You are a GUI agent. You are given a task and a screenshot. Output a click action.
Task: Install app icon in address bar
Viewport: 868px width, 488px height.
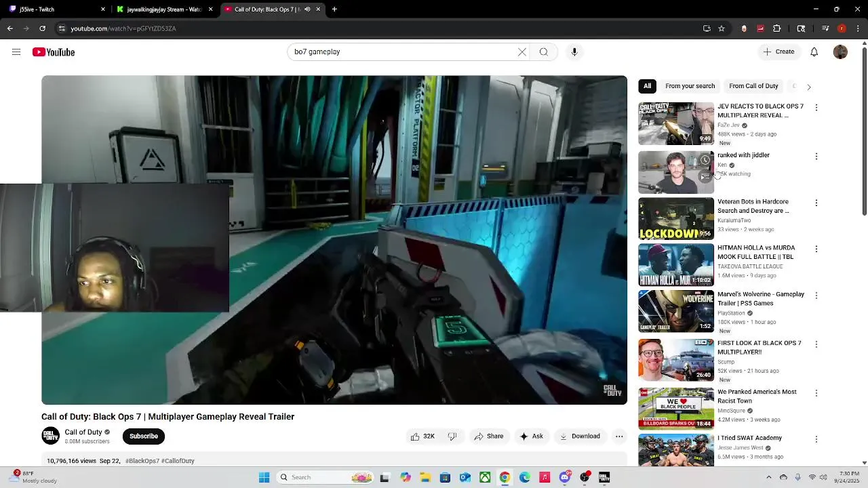tap(707, 28)
